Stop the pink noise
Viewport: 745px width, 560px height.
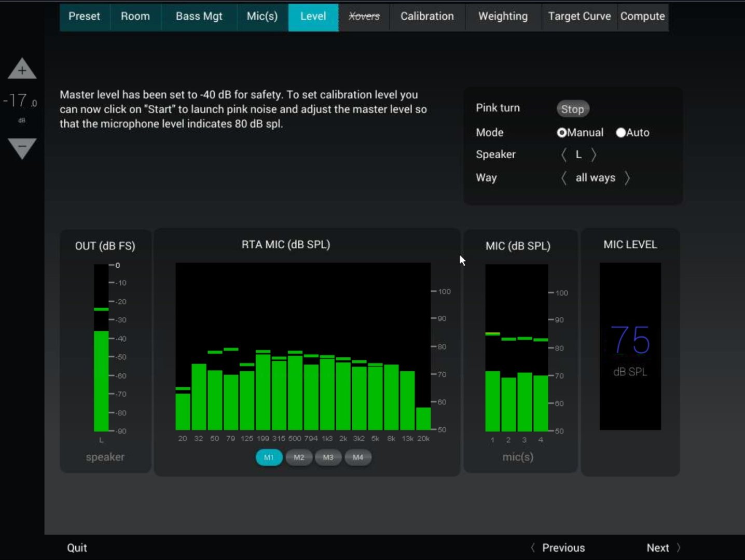572,109
